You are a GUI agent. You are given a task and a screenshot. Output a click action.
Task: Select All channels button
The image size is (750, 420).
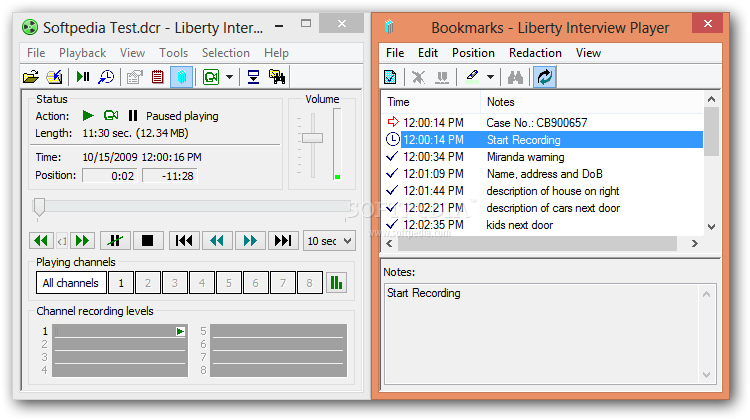(71, 283)
